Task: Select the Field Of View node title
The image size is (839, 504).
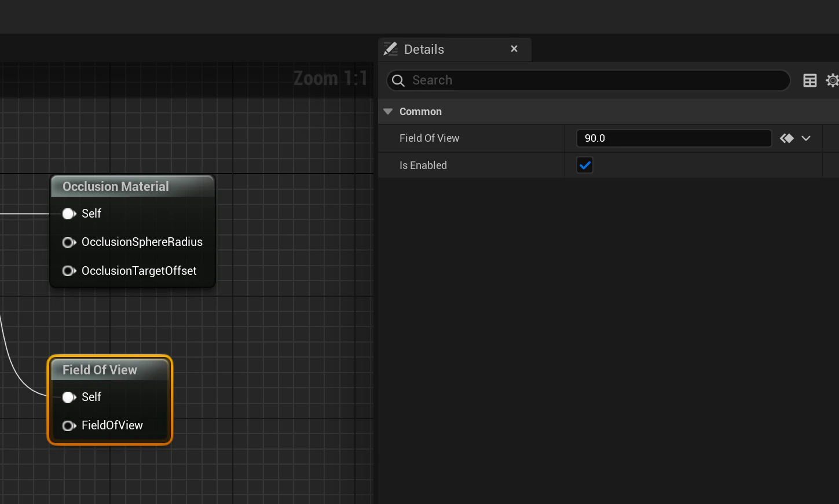Action: (x=100, y=370)
